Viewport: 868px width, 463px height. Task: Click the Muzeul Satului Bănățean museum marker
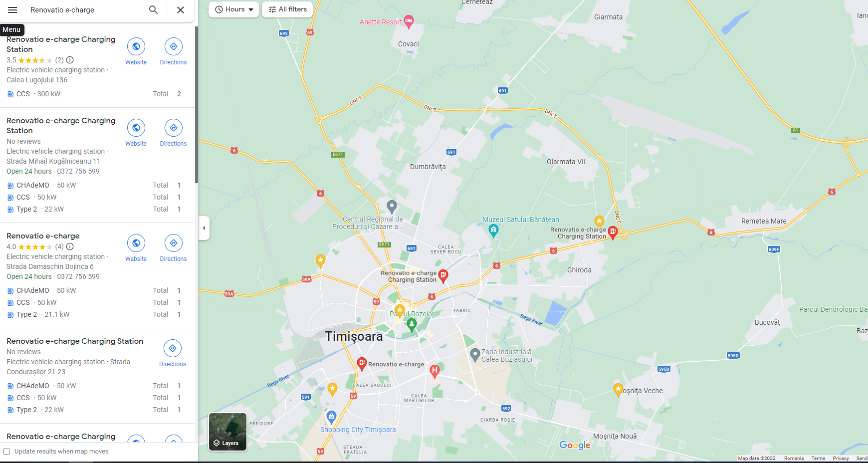point(493,230)
